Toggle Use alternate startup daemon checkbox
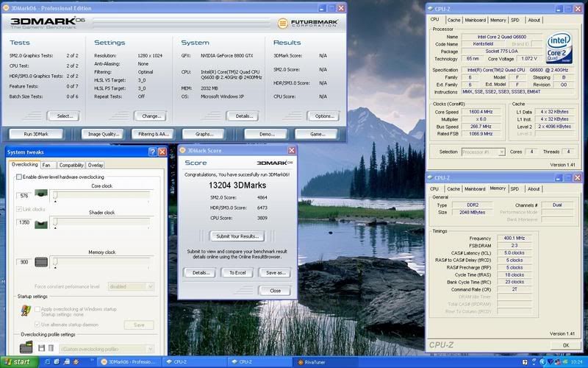588x368 pixels. pyautogui.click(x=36, y=325)
